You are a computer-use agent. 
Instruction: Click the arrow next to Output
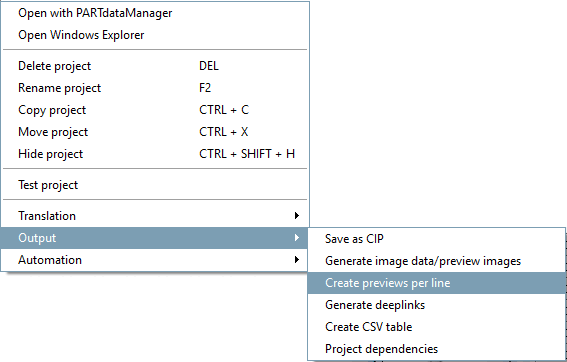click(x=297, y=238)
